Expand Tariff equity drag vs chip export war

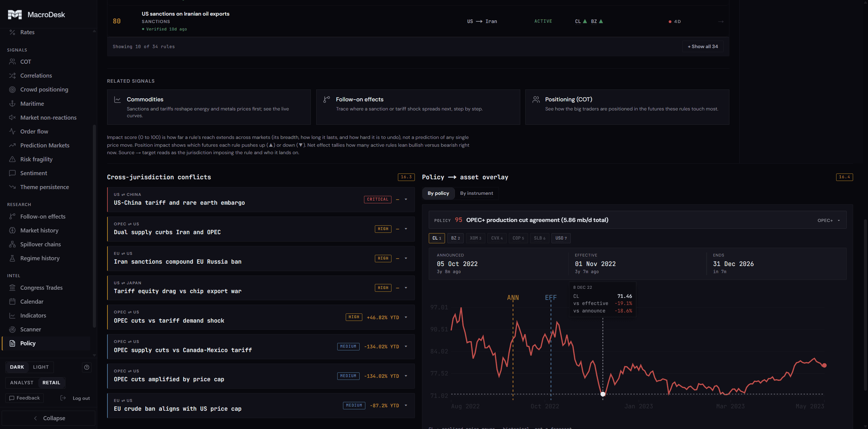pos(406,288)
